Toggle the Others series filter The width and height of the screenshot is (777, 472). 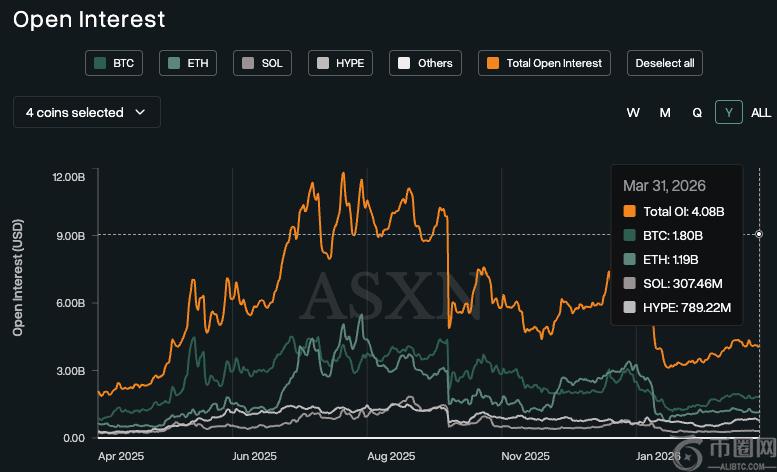coord(425,63)
